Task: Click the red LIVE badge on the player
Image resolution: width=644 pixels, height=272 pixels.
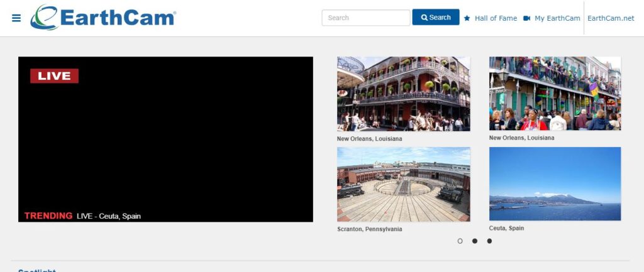Action: [54, 76]
